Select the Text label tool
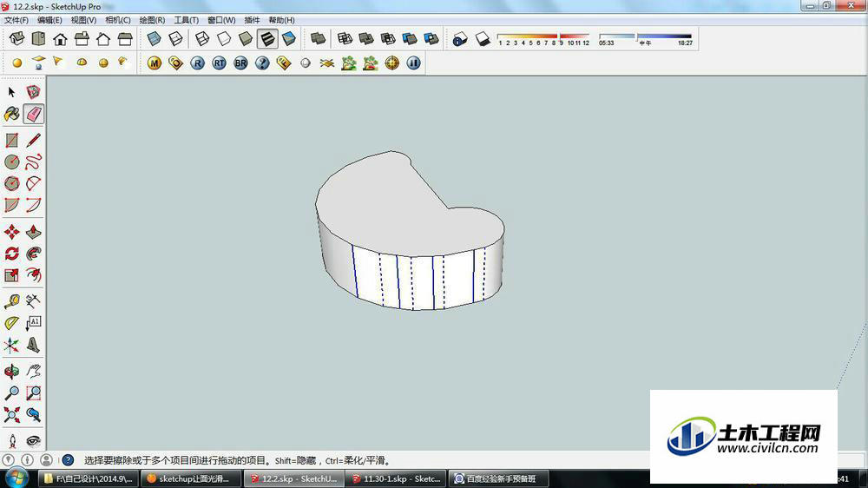 (x=33, y=323)
